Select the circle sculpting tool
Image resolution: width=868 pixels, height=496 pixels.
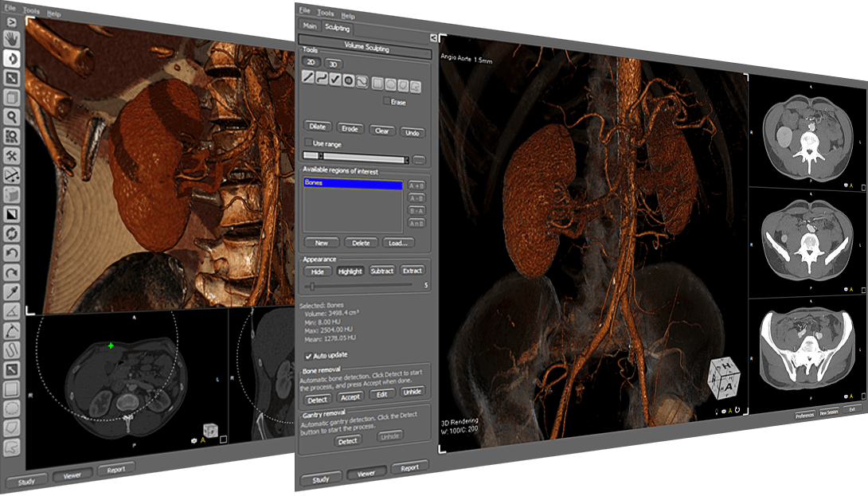pyautogui.click(x=349, y=80)
